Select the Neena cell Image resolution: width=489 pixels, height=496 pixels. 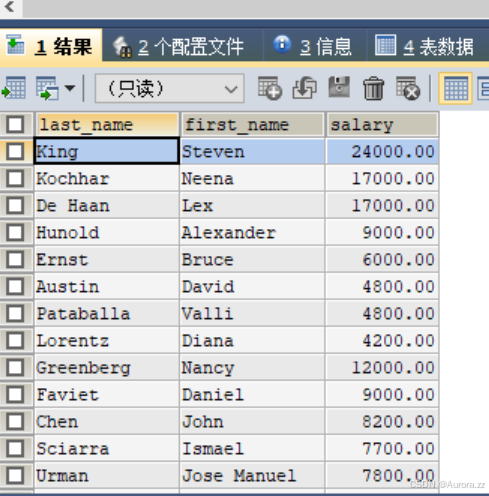(x=252, y=179)
